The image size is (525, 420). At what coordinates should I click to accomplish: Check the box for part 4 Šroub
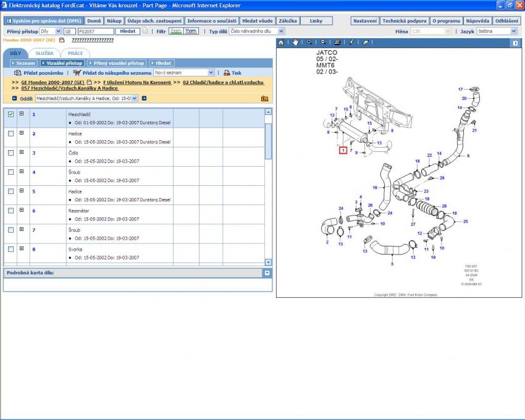[10, 172]
